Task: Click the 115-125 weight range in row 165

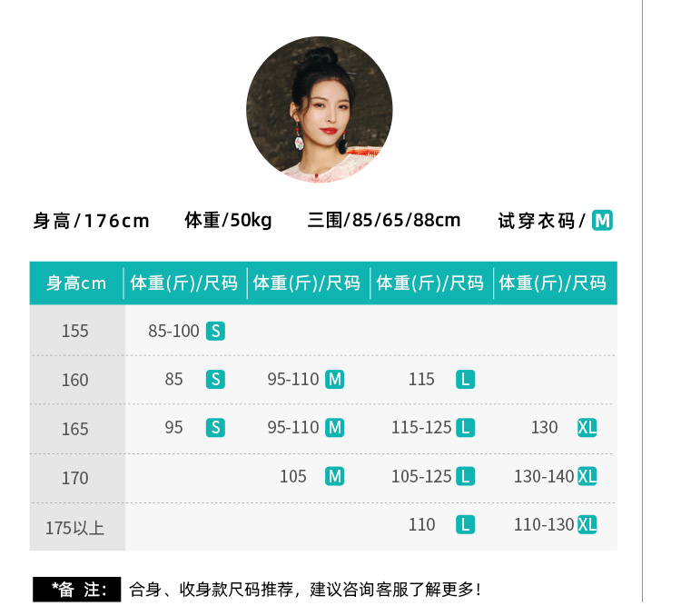Action: click(x=421, y=428)
